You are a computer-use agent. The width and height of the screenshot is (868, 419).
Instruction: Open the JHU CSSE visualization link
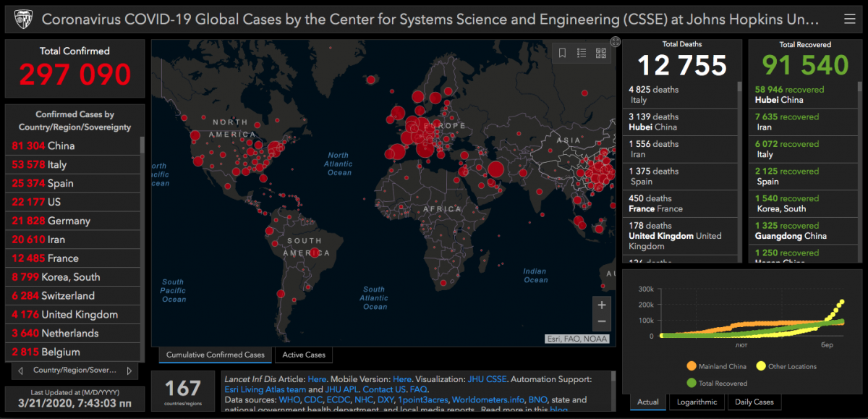488,378
